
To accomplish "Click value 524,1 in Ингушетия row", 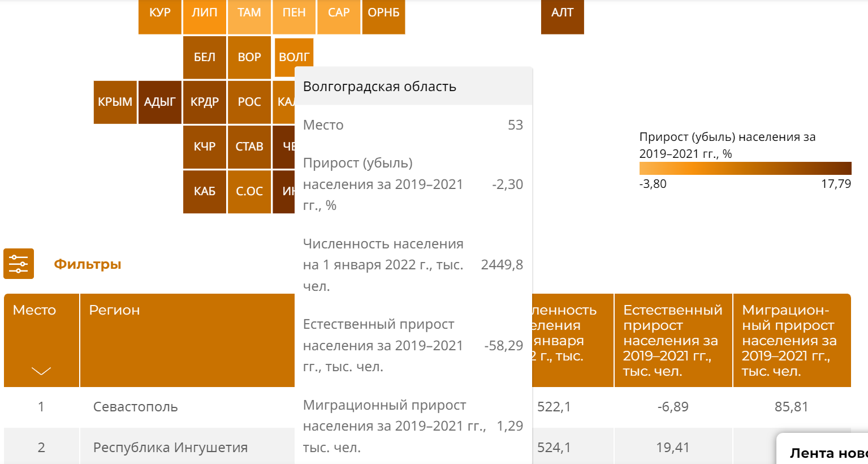I will click(x=554, y=448).
